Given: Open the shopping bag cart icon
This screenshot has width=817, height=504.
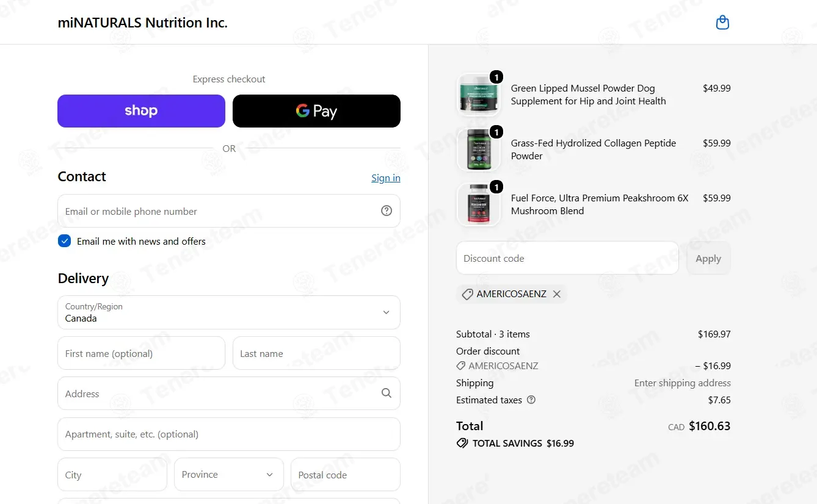Looking at the screenshot, I should 722,23.
